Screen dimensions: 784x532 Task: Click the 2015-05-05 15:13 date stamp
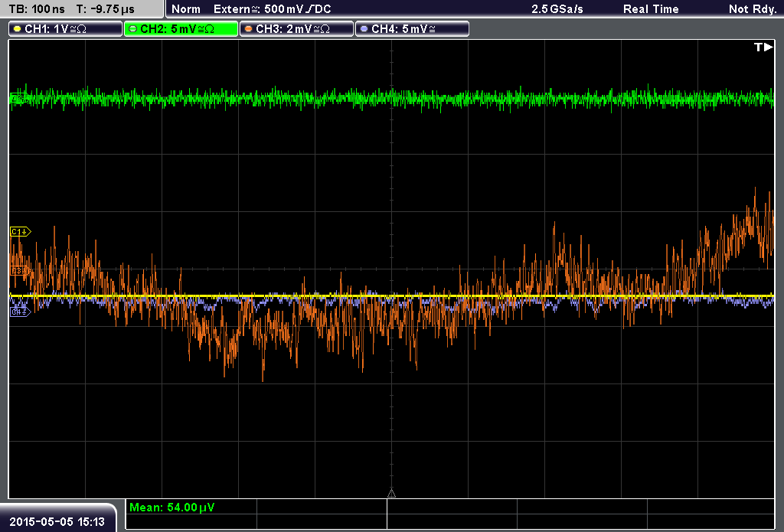[x=57, y=522]
